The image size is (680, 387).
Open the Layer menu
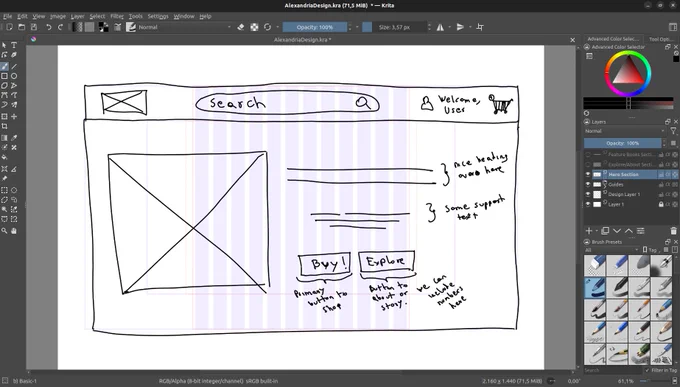pos(77,16)
